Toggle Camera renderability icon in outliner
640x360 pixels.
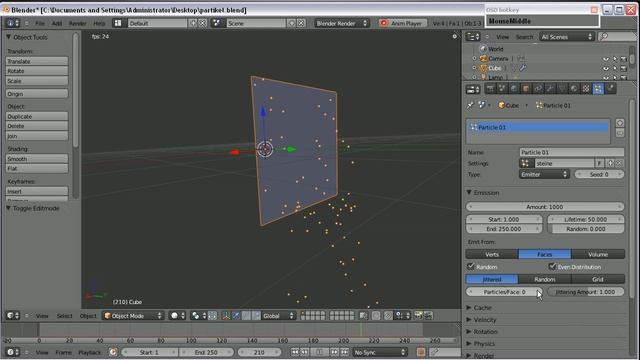(x=624, y=59)
